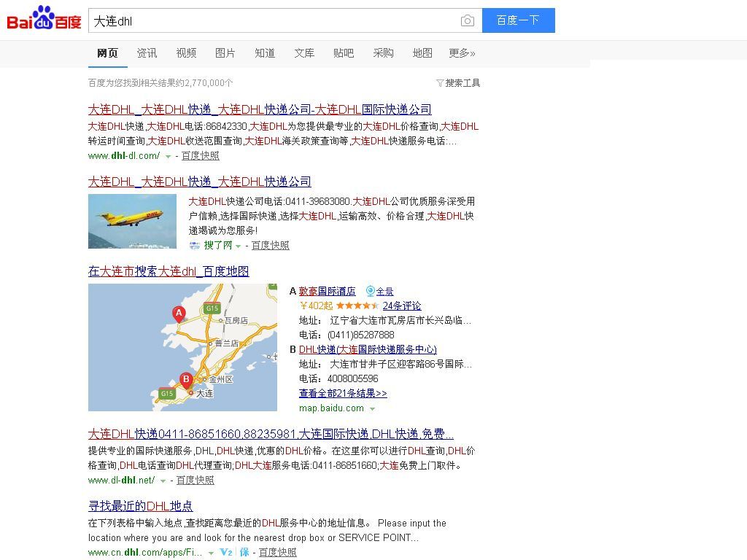Click map marker B on the map
Image resolution: width=747 pixels, height=560 pixels.
point(186,381)
